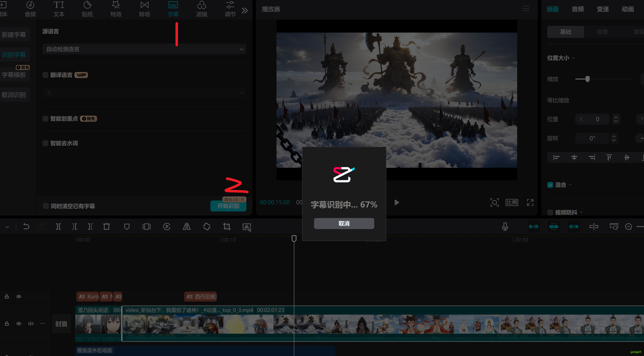Open the 比例 aspect ratio button

(512, 202)
